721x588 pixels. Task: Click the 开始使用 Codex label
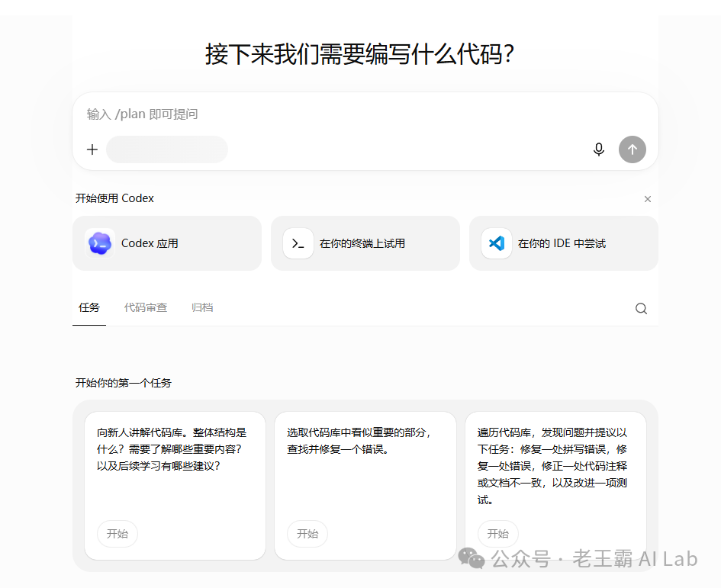pyautogui.click(x=114, y=198)
